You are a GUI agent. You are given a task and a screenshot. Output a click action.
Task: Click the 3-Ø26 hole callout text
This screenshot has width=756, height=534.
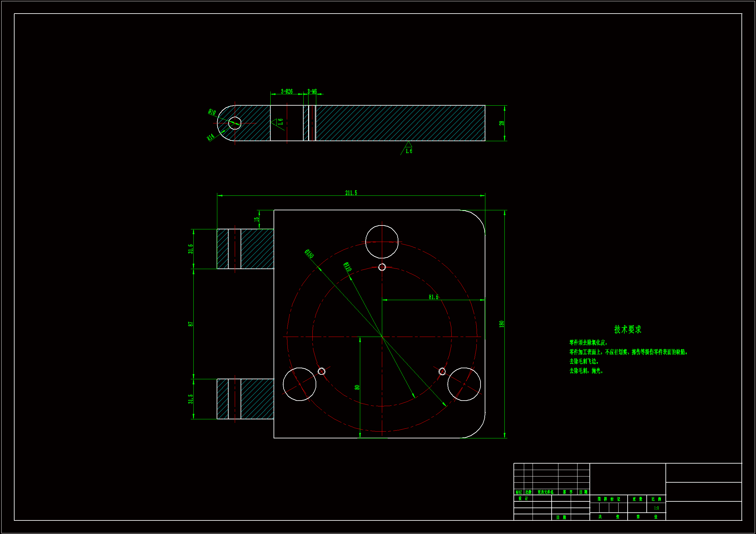[x=286, y=91]
